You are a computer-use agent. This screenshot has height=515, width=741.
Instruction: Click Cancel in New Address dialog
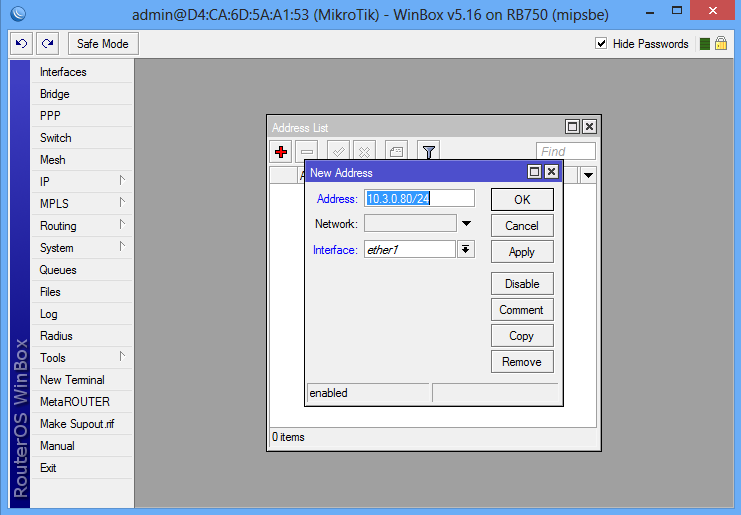click(522, 226)
